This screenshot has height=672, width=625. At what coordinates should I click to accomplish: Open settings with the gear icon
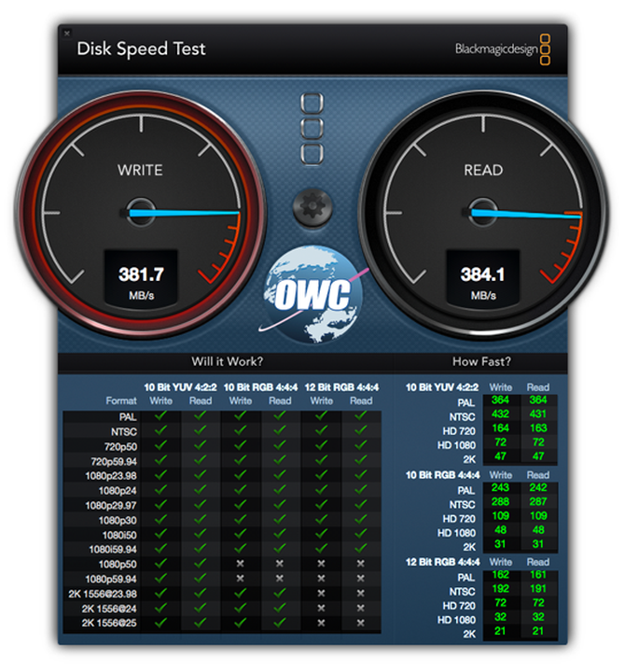pos(312,204)
